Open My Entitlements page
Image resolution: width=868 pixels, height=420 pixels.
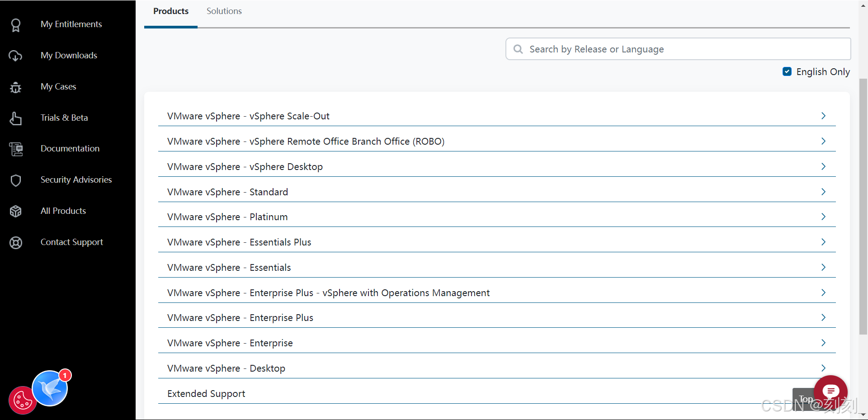pos(71,24)
